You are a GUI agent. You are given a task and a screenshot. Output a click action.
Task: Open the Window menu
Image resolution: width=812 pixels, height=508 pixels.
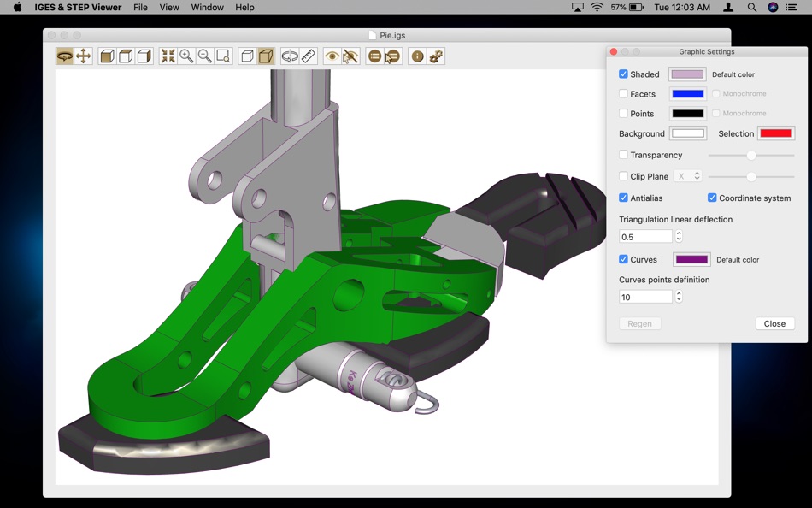(x=207, y=7)
